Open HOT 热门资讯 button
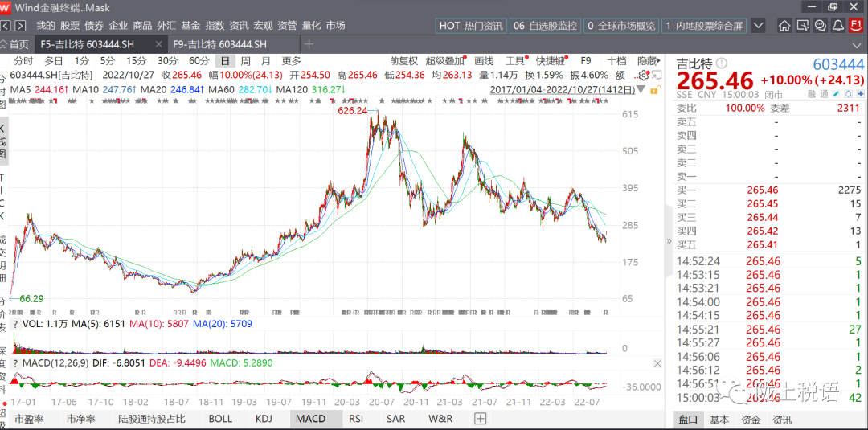Screen dimensions: 868x430 471,26
